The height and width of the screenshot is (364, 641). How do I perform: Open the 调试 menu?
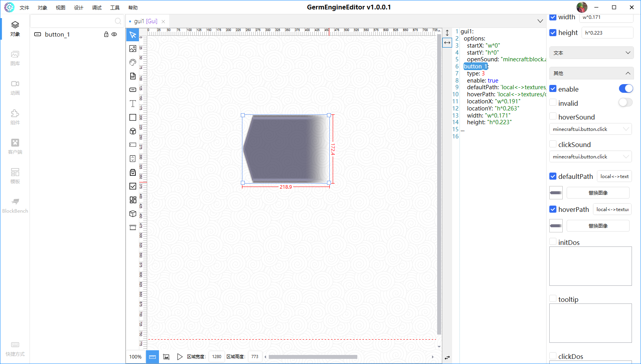click(x=97, y=7)
